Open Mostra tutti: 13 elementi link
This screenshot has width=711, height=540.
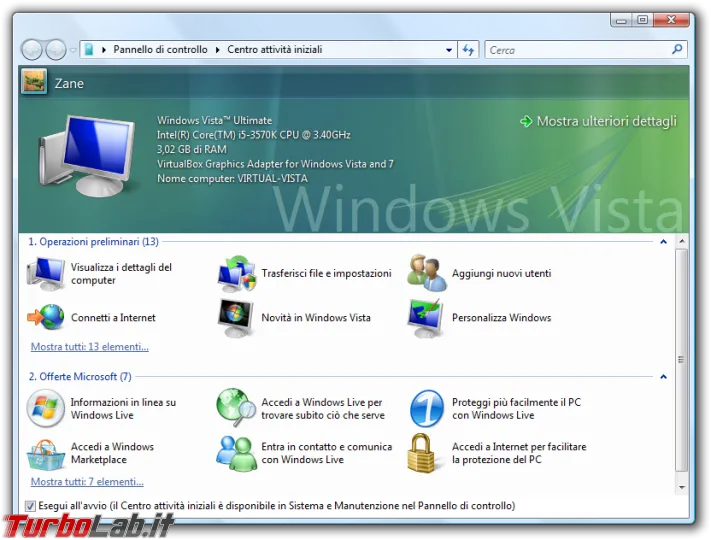click(89, 347)
